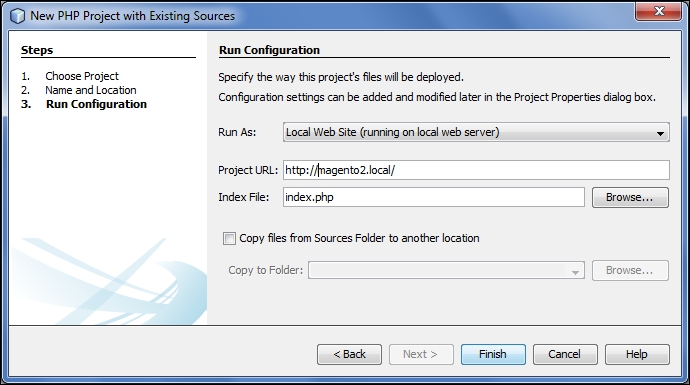Click inside the Index File field

433,197
